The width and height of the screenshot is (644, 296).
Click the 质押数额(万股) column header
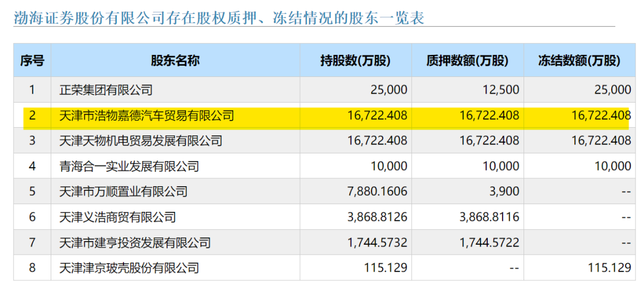pos(468,61)
